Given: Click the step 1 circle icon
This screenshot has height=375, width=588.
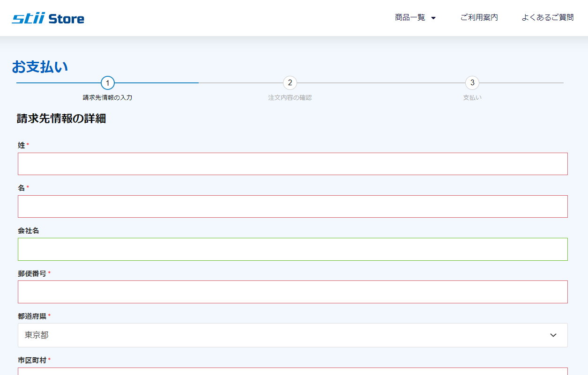Looking at the screenshot, I should click(108, 83).
